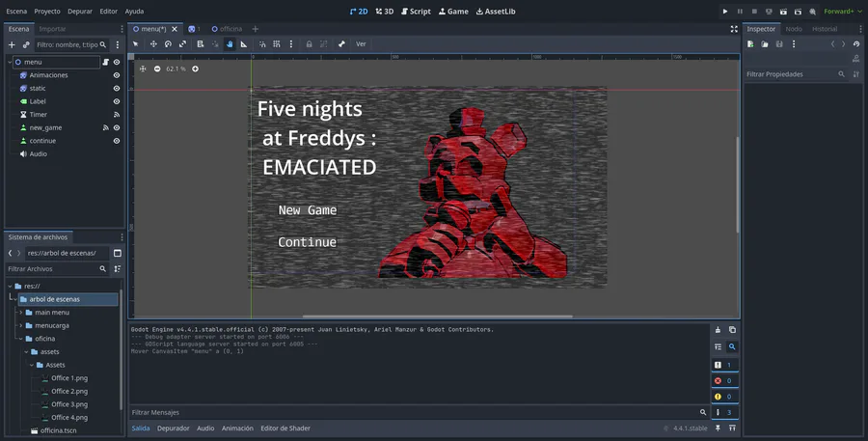Screen dimensions: 868x441
Task: Hide the static node
Action: pyautogui.click(x=117, y=88)
